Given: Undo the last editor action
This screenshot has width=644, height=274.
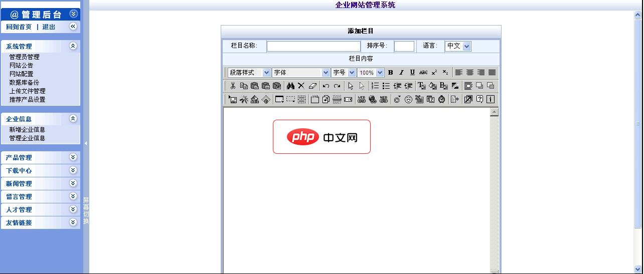Looking at the screenshot, I should pos(326,86).
